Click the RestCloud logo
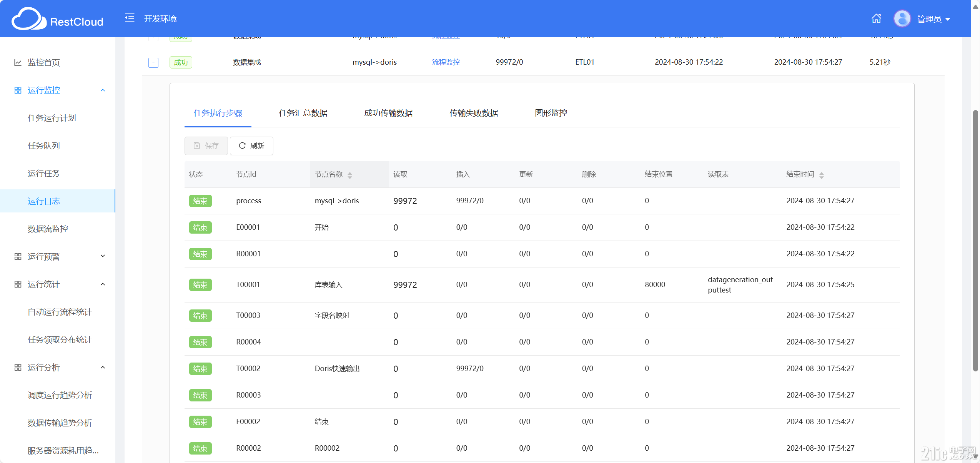The image size is (980, 463). (58, 18)
